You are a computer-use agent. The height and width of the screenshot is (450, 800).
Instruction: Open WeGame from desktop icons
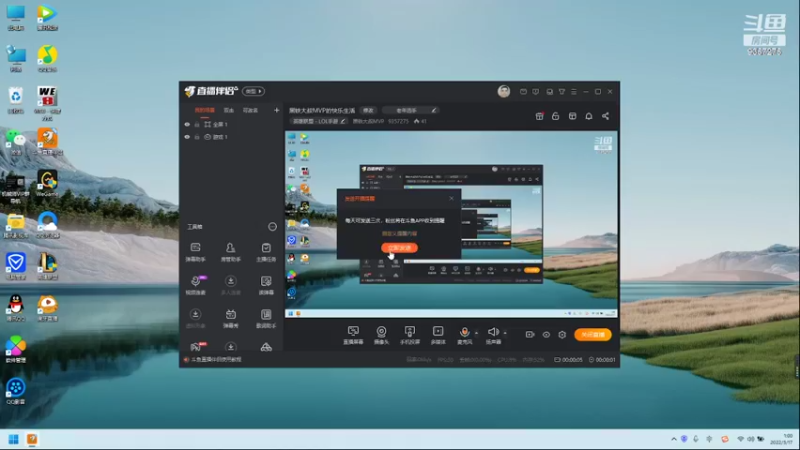(47, 183)
